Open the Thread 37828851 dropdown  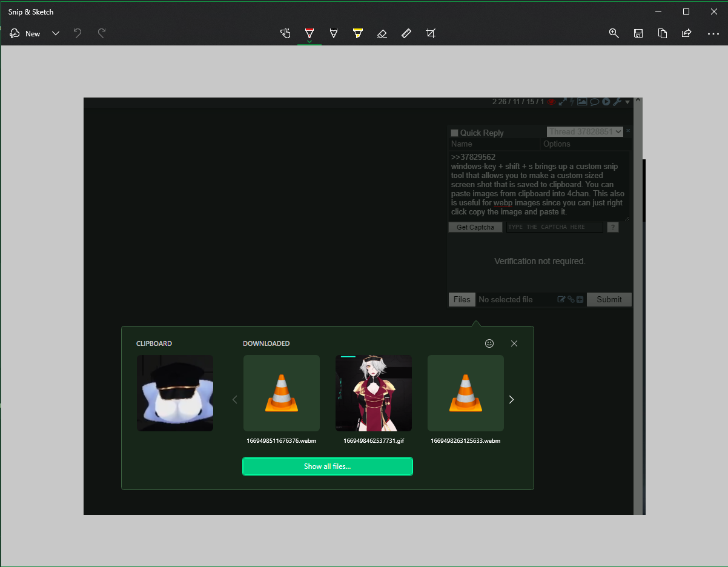click(584, 131)
